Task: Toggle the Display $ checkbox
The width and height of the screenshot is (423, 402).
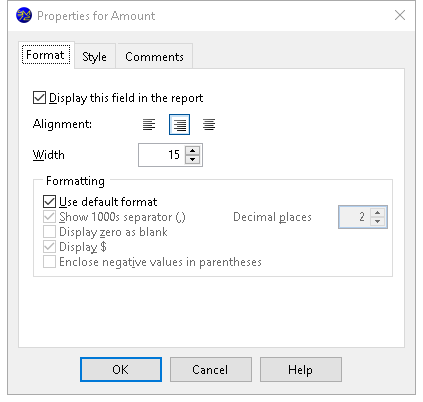Action: point(49,247)
